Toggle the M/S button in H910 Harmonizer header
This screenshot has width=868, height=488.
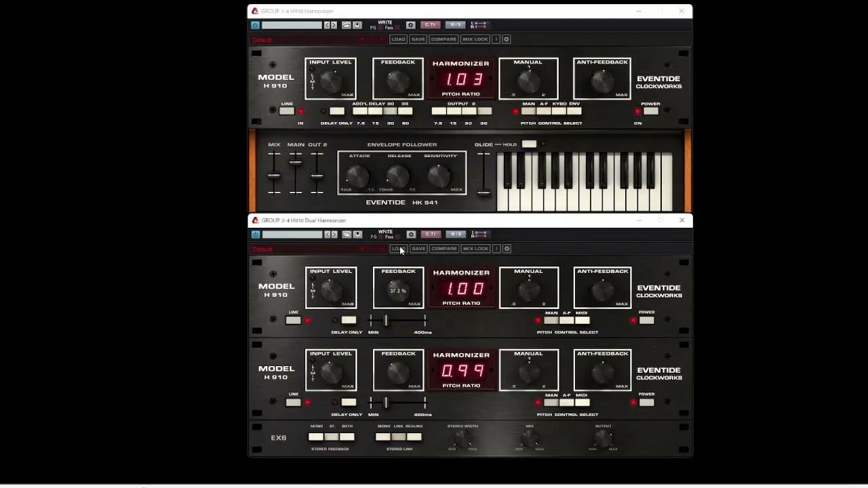[455, 25]
